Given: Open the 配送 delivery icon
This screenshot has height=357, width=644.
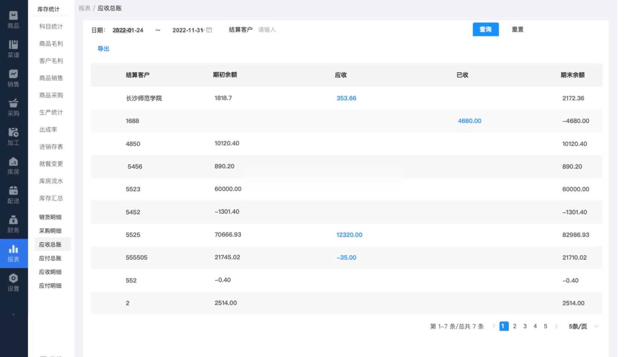Looking at the screenshot, I should [14, 191].
